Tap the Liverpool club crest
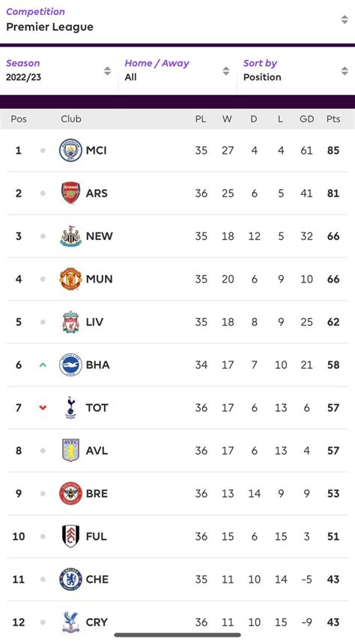This screenshot has width=355, height=644. 70,322
